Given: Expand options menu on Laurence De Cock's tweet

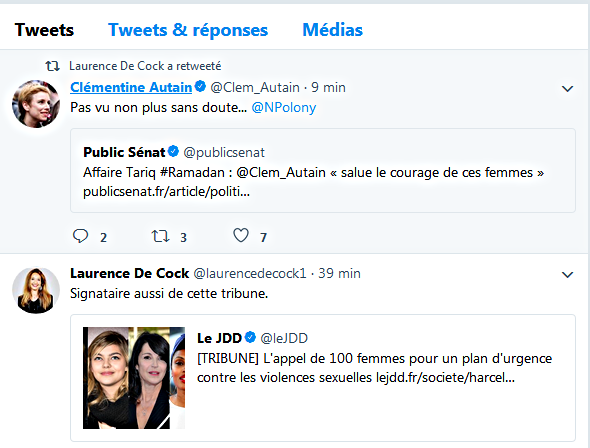Looking at the screenshot, I should (567, 275).
